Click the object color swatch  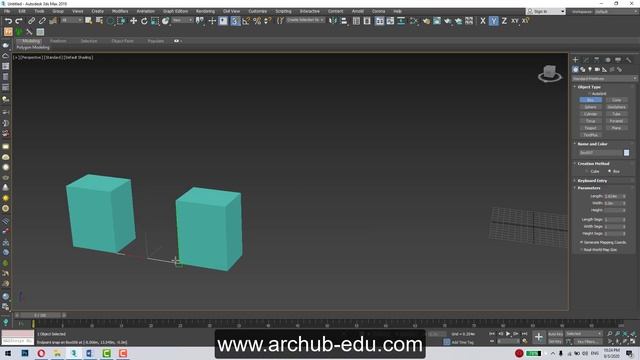point(627,153)
